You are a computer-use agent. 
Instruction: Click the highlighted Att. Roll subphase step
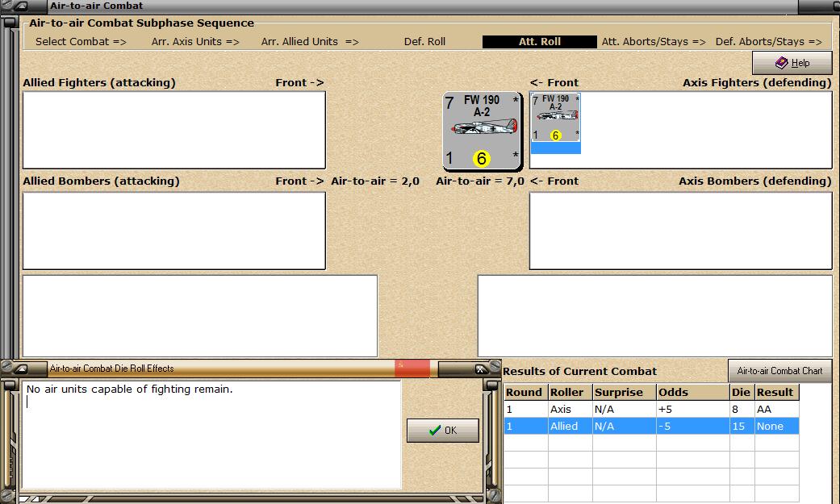pyautogui.click(x=540, y=42)
